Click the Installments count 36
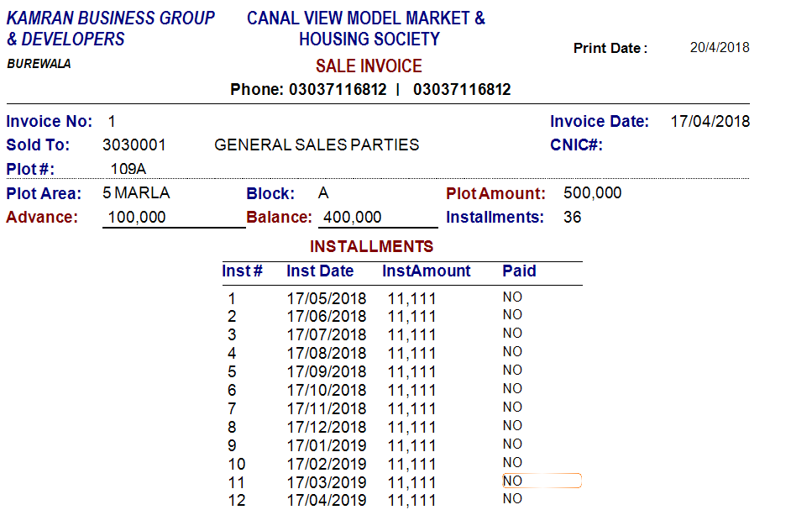Screen dimensions: 812x510 pos(572,218)
